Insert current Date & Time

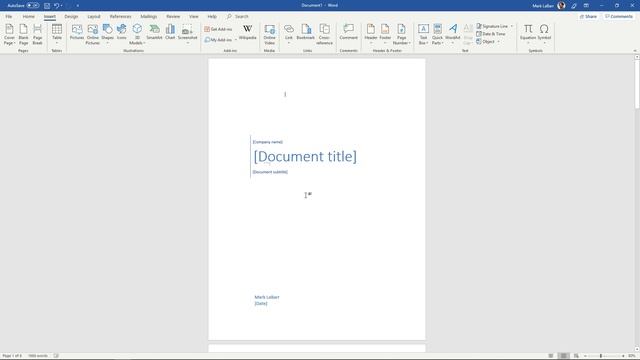pyautogui.click(x=491, y=34)
